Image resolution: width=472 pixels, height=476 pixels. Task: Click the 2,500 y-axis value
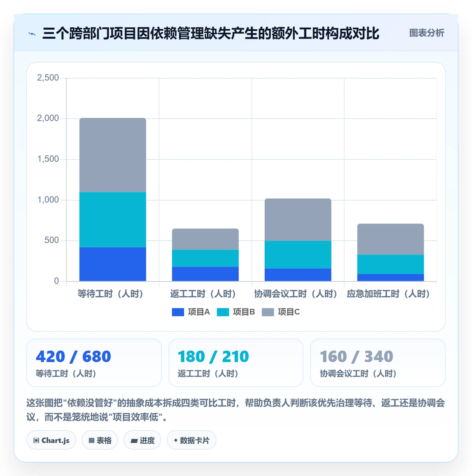pos(48,78)
